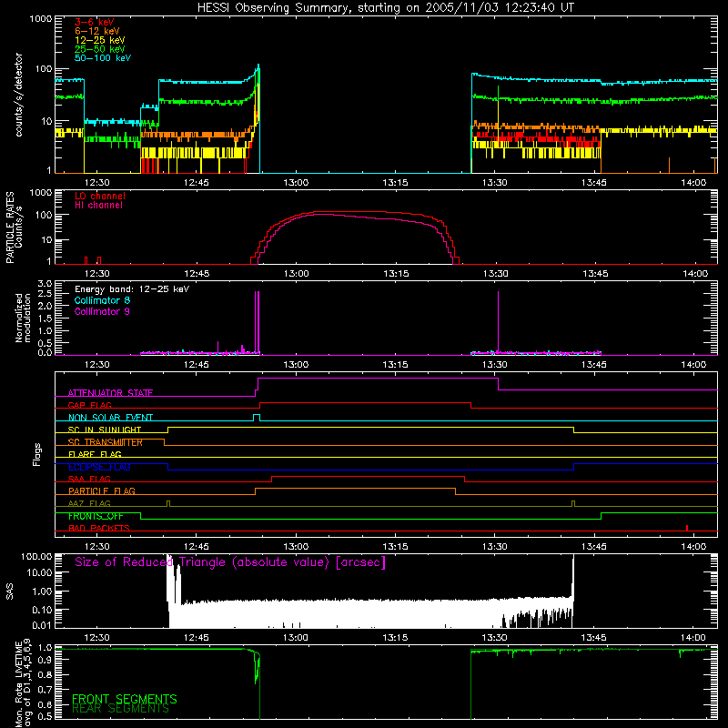Image resolution: width=728 pixels, height=728 pixels.
Task: Click the Normalized modulation axis label
Action: 23,318
